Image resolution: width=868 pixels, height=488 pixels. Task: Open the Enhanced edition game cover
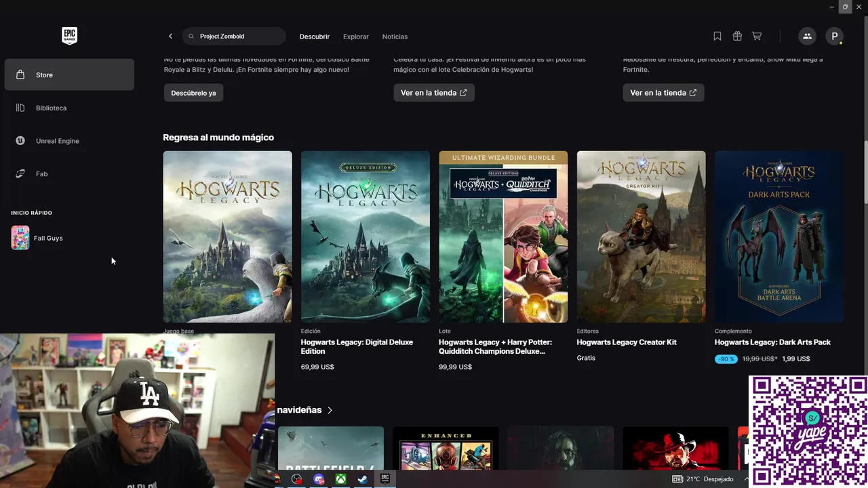point(446,448)
